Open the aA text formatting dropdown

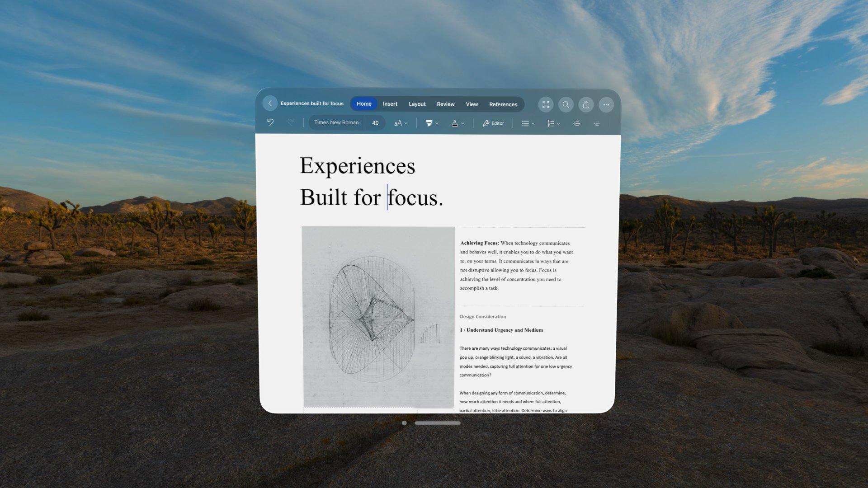click(401, 123)
